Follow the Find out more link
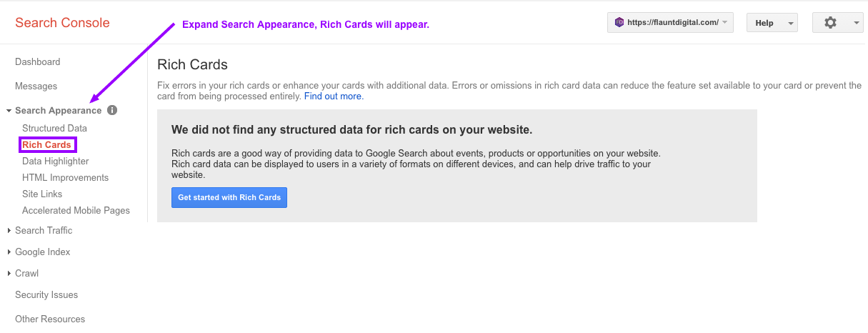 (334, 96)
